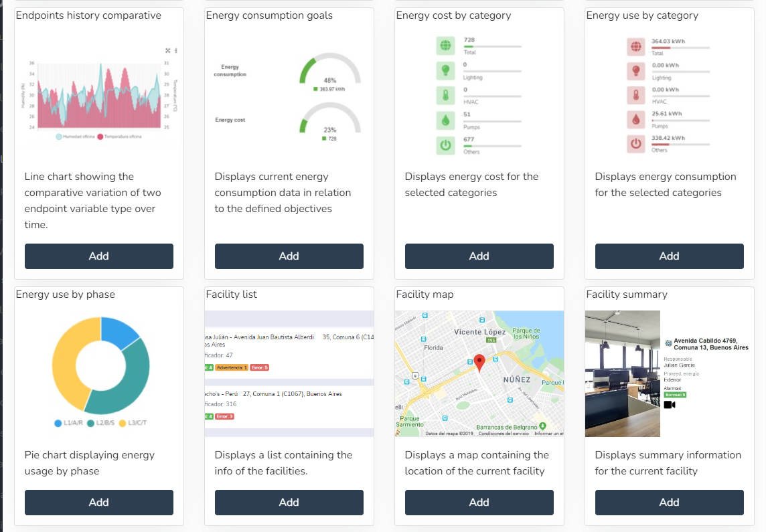Add the Energy consumption goals widget
766x532 pixels.
pyautogui.click(x=289, y=256)
